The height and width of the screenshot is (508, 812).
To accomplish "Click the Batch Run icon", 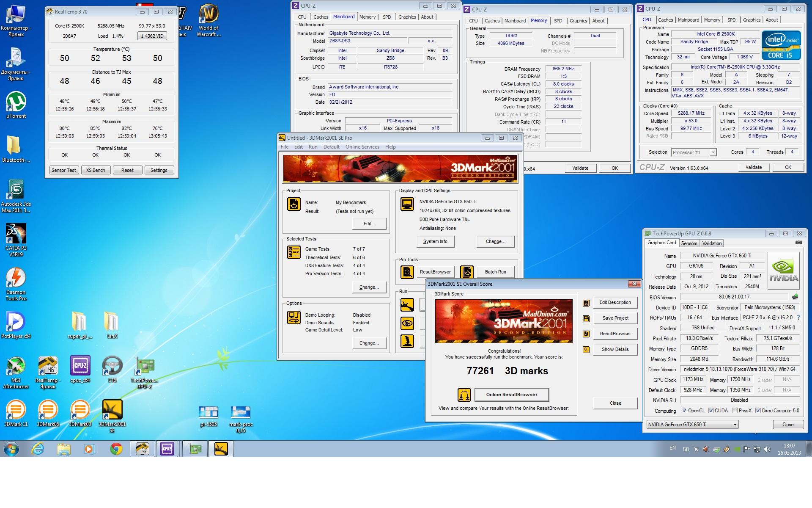I will 466,272.
